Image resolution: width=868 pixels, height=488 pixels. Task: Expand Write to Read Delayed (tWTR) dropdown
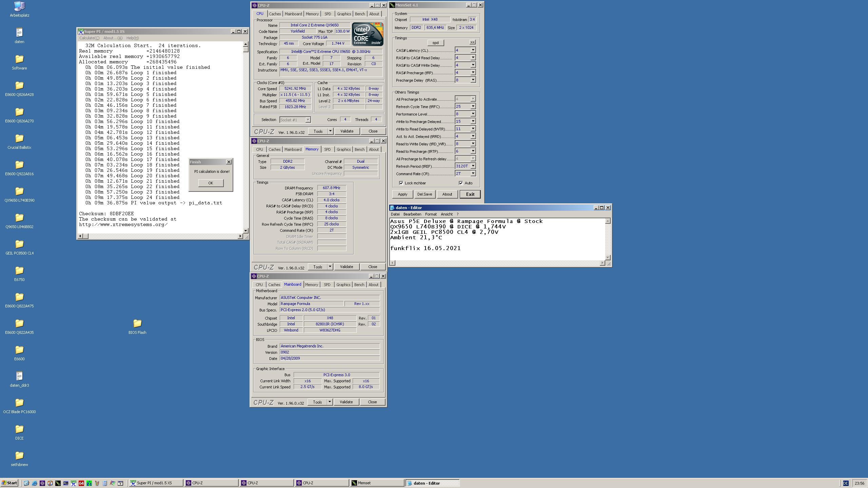click(x=473, y=129)
